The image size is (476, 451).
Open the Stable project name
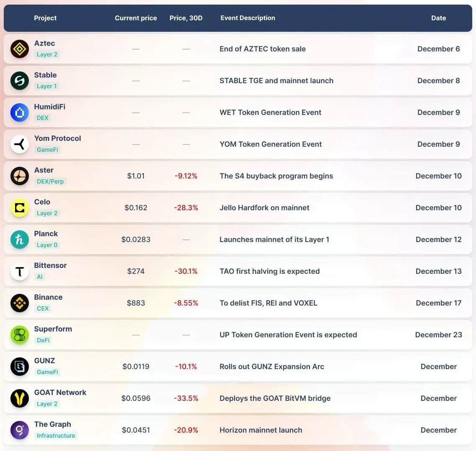click(45, 75)
